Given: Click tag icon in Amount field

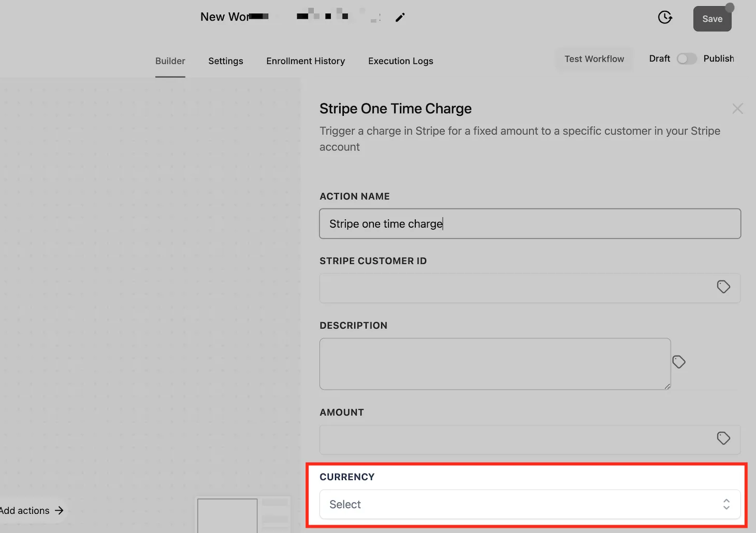Looking at the screenshot, I should 723,438.
